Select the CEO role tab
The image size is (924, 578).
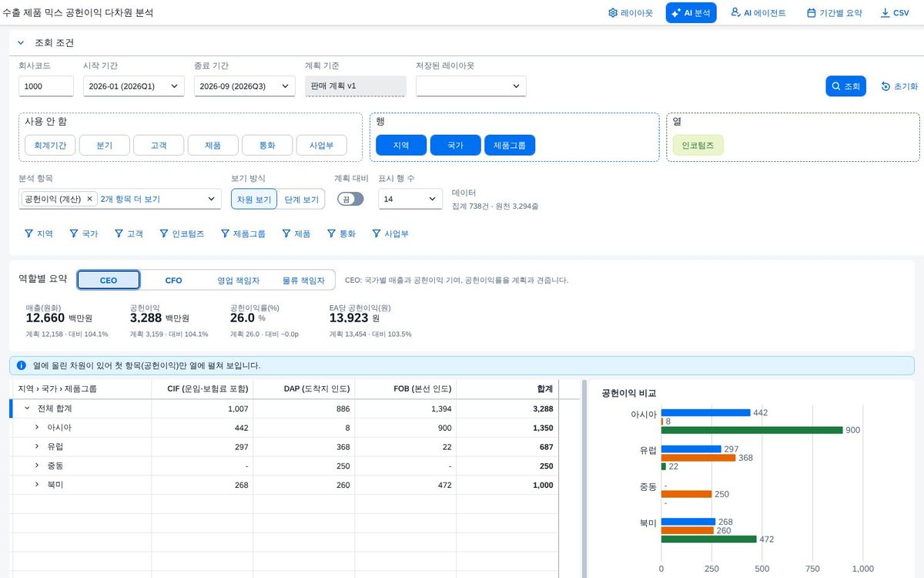(109, 280)
